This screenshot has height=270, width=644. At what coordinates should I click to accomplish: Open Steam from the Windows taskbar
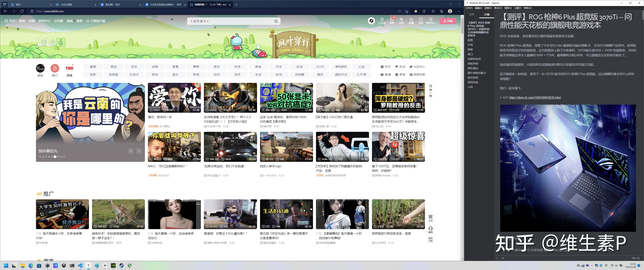pyautogui.click(x=121, y=265)
